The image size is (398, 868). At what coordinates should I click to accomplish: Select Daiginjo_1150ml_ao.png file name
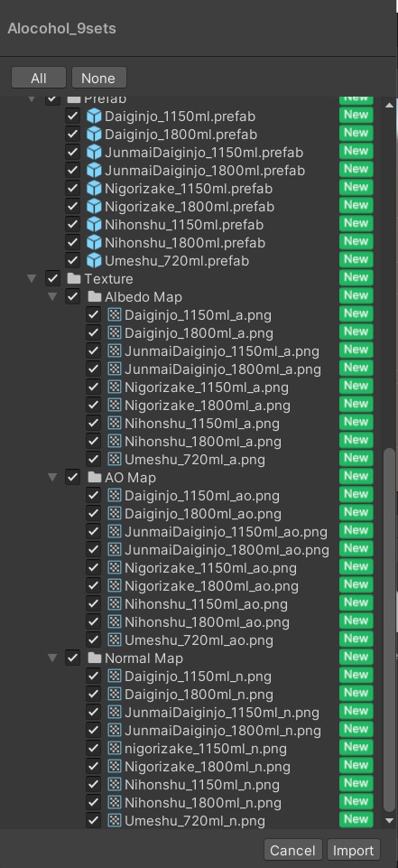click(202, 496)
